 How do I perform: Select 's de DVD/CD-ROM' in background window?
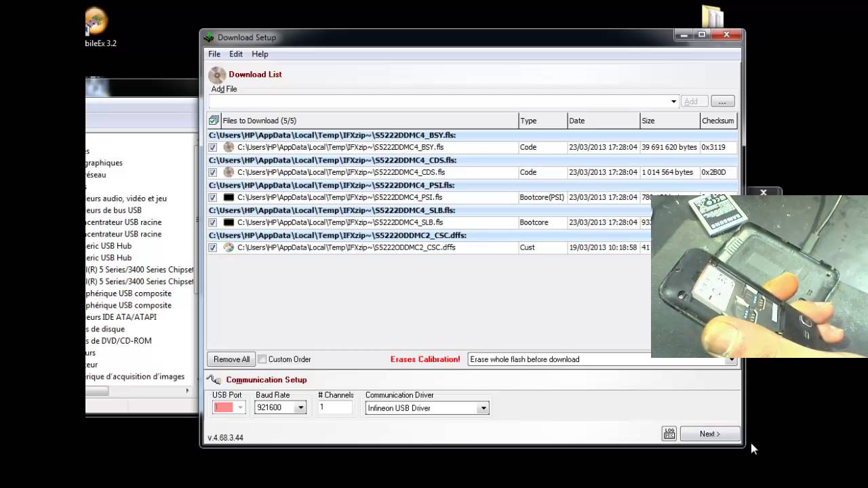pyautogui.click(x=118, y=341)
